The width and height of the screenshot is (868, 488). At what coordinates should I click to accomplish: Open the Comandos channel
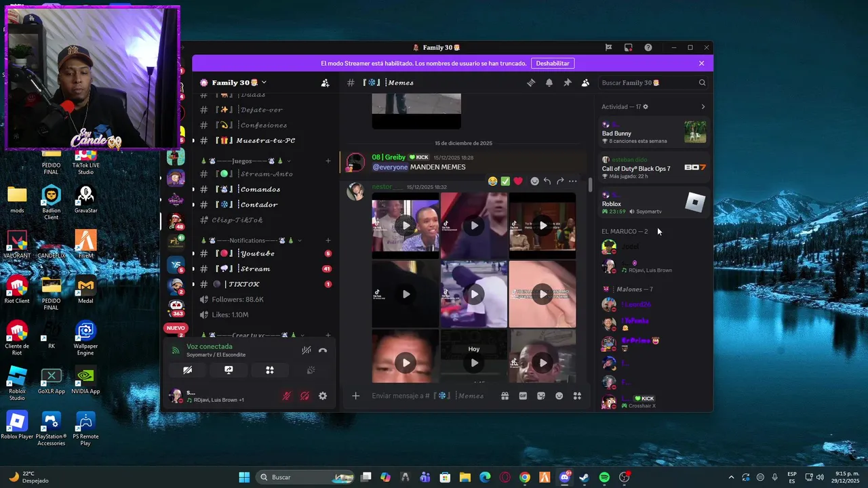pyautogui.click(x=265, y=189)
